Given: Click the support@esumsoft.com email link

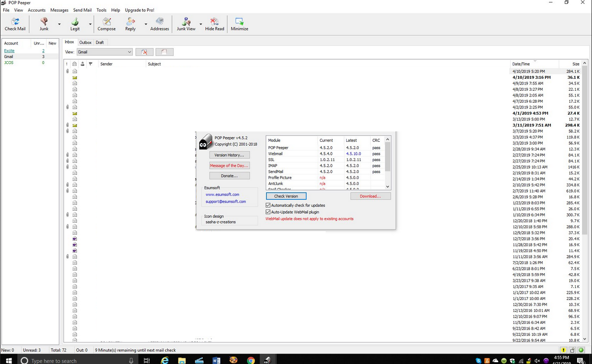Looking at the screenshot, I should 226,202.
